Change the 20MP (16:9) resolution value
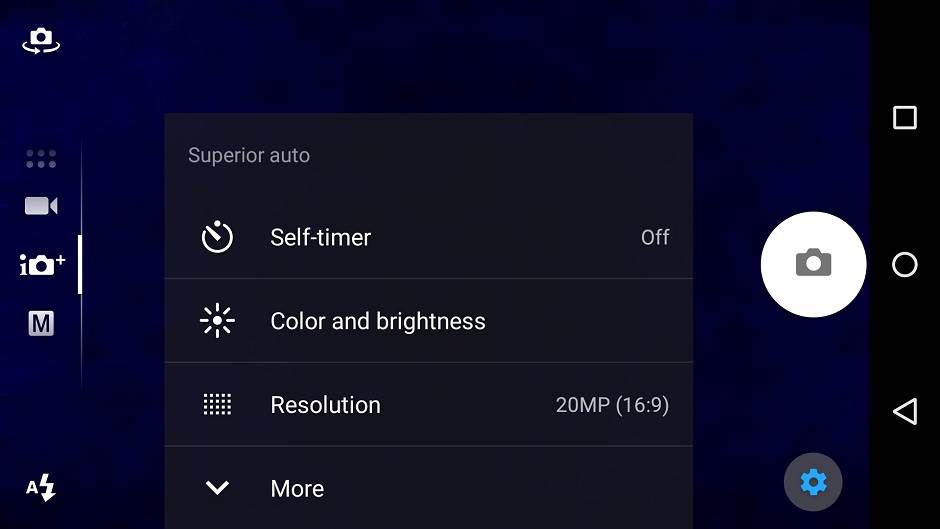 pos(612,405)
